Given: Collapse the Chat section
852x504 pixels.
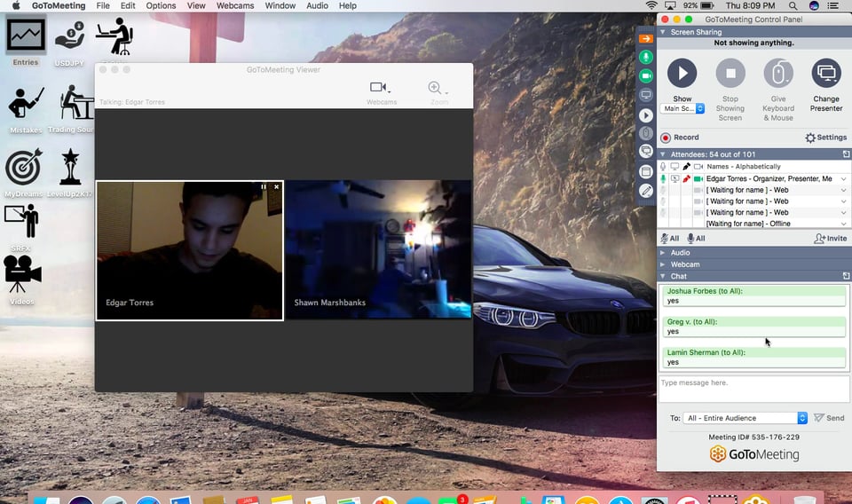Looking at the screenshot, I should [x=663, y=276].
